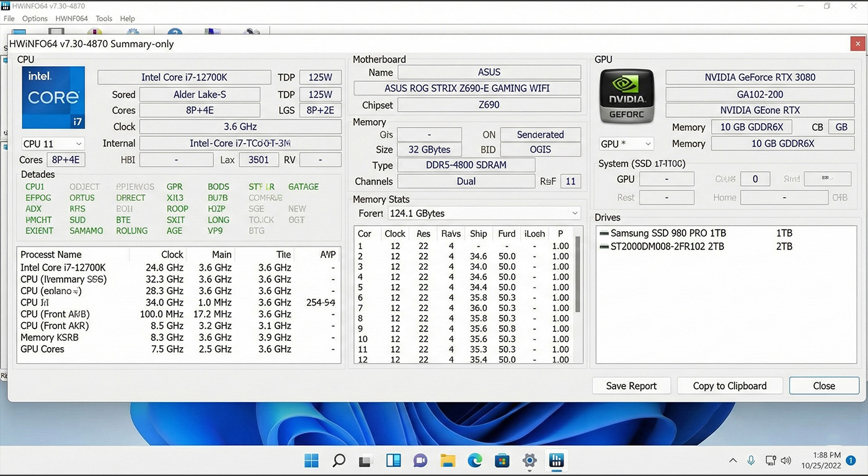Viewport: 868px width, 476px height.
Task: Click the Channels "Dual" field
Action: (x=466, y=182)
